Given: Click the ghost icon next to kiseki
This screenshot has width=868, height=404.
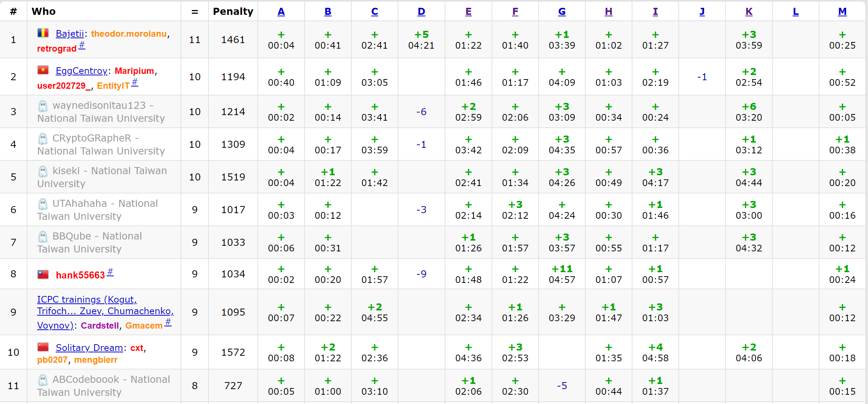Looking at the screenshot, I should pyautogui.click(x=43, y=172).
